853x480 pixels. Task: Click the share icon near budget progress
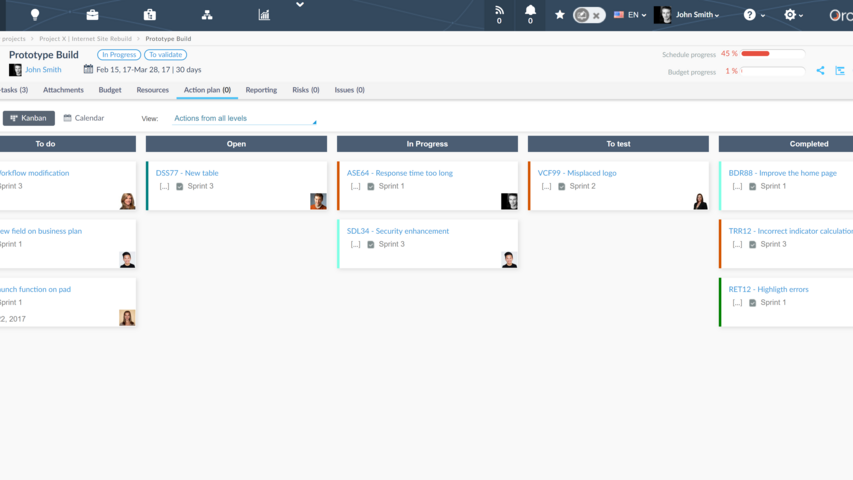pos(820,71)
